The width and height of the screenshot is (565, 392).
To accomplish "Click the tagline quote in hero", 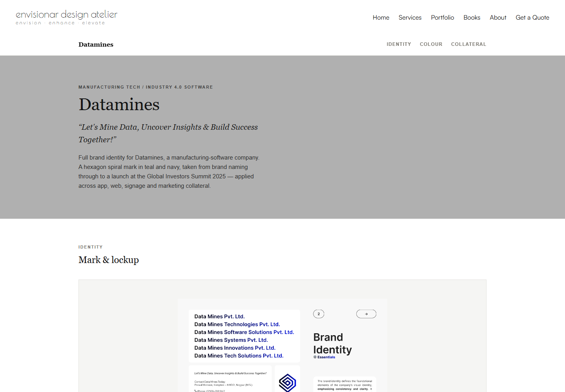I will (x=168, y=133).
